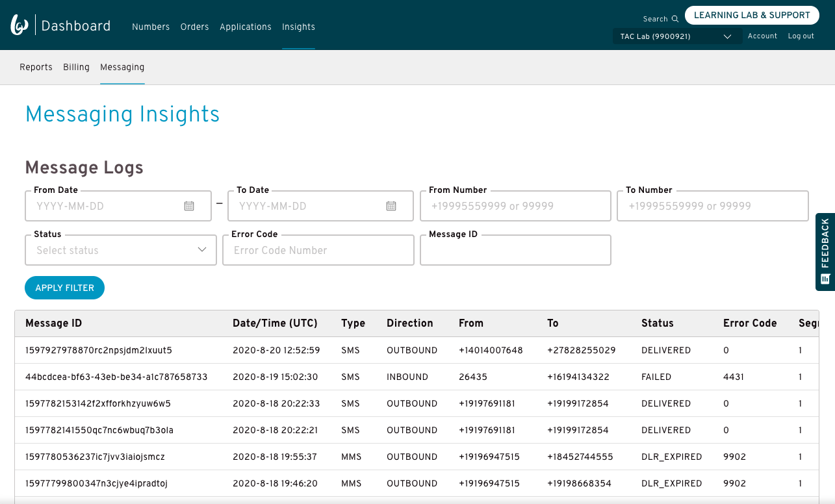The height and width of the screenshot is (504, 835).
Task: Click into the From Number field
Action: 515,206
